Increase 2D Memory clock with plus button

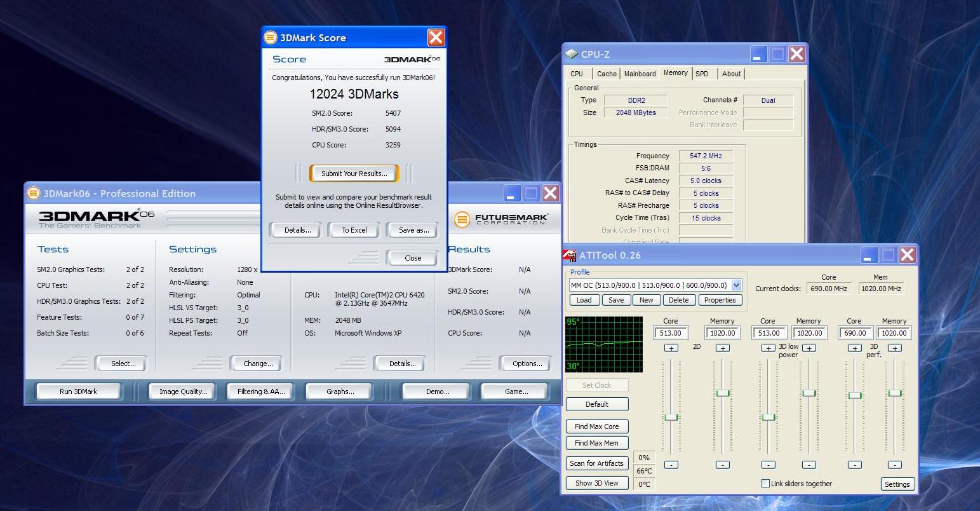(x=722, y=348)
